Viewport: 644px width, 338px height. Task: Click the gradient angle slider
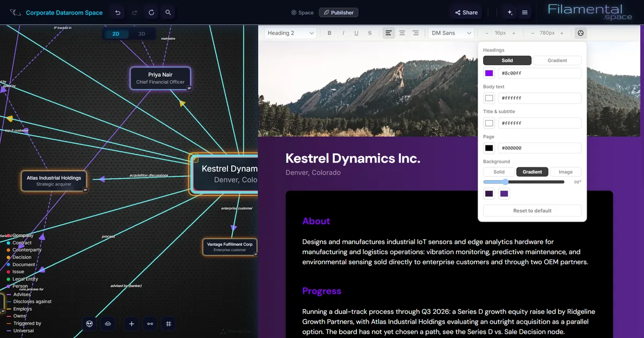[524, 182]
